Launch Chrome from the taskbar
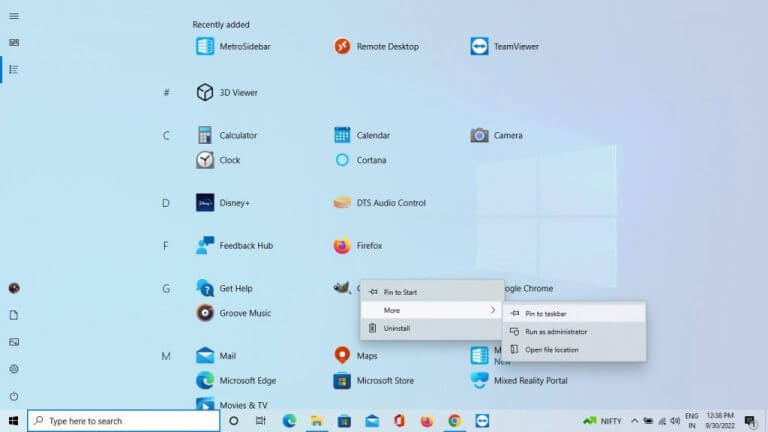The image size is (768, 432). 455,421
